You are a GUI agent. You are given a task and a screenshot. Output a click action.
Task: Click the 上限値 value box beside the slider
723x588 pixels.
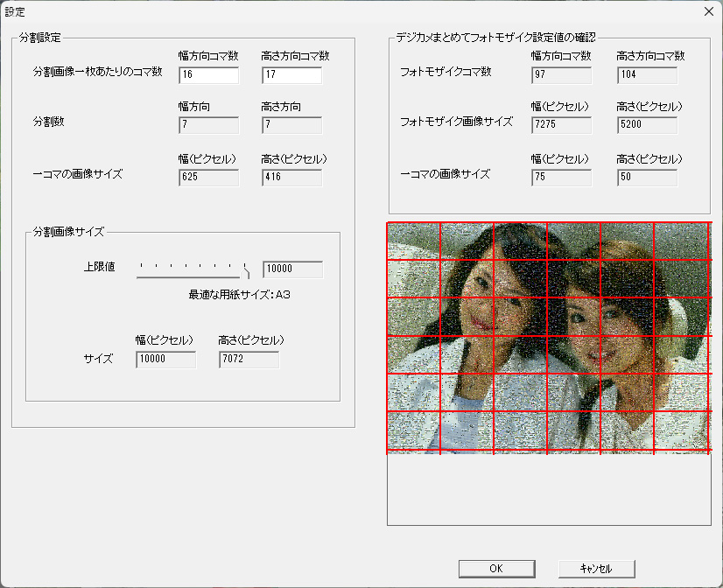[292, 269]
